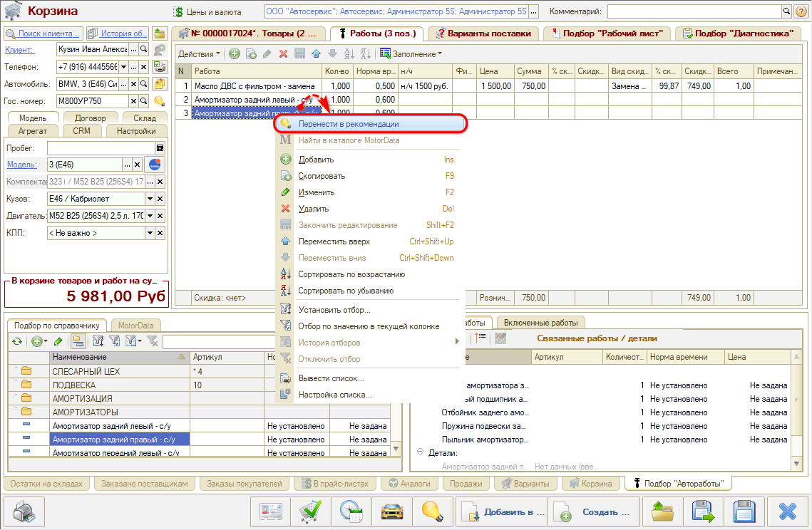Open the MotorData tab

(x=135, y=326)
